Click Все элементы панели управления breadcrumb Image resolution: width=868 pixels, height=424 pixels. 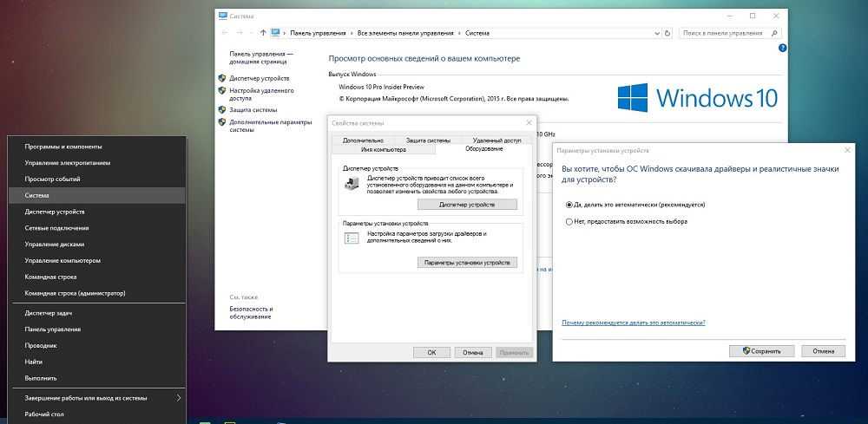pos(405,33)
